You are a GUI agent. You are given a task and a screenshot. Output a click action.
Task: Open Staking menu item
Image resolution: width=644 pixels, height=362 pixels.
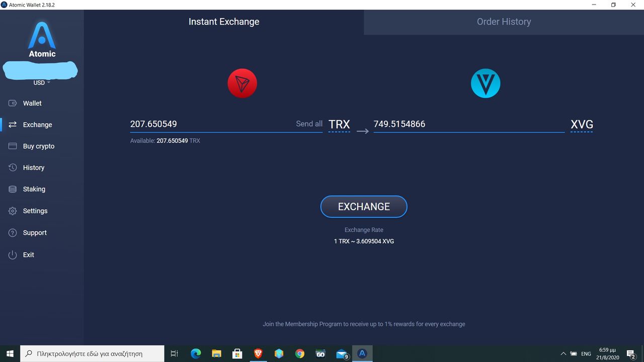pos(34,189)
